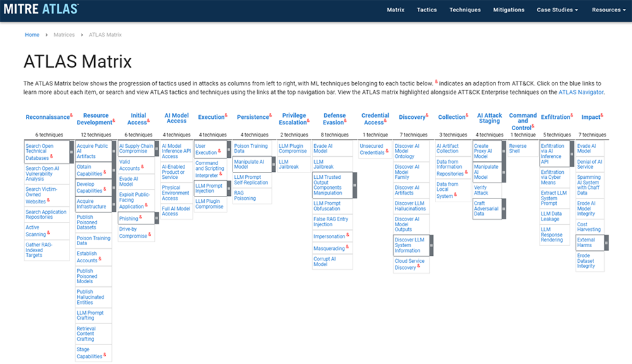Open the Techniques nav item
The height and width of the screenshot is (364, 632).
[465, 9]
